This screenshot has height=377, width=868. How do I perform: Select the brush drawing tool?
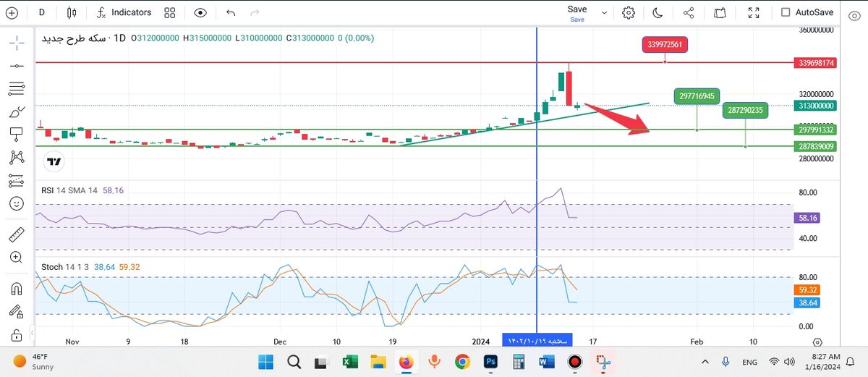(x=16, y=112)
